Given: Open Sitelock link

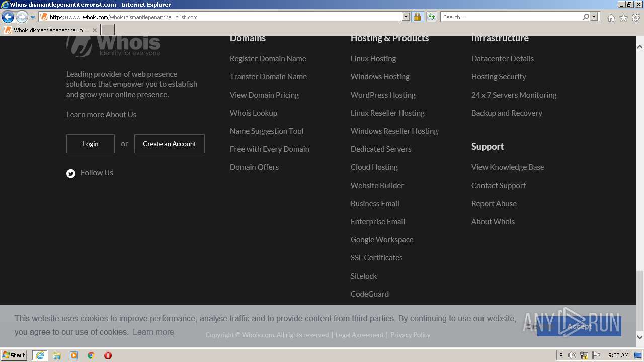Looking at the screenshot, I should tap(364, 276).
